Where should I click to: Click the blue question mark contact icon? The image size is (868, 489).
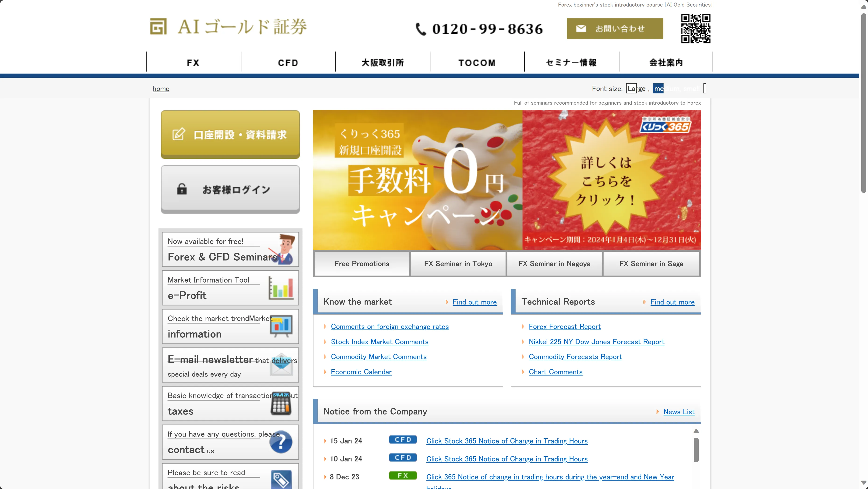[x=281, y=442]
